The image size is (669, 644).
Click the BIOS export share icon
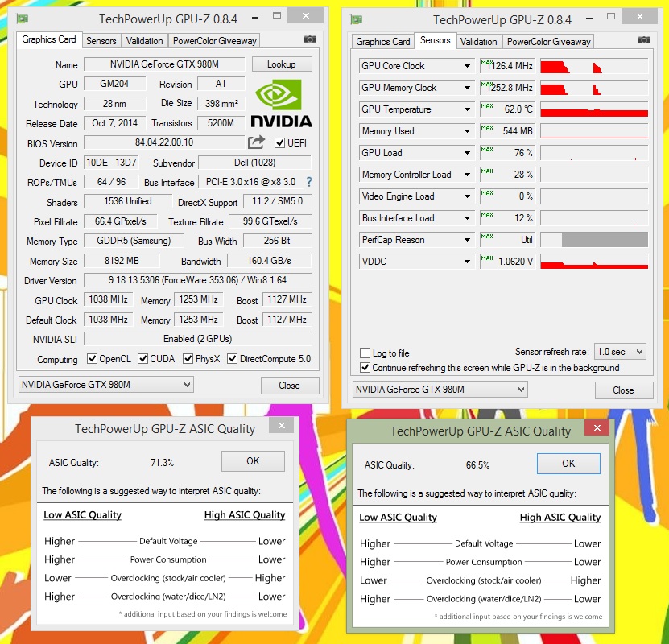257,142
